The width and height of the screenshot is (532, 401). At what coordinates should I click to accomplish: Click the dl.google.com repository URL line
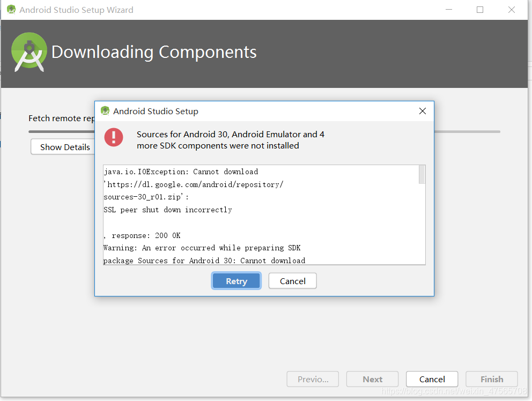194,184
